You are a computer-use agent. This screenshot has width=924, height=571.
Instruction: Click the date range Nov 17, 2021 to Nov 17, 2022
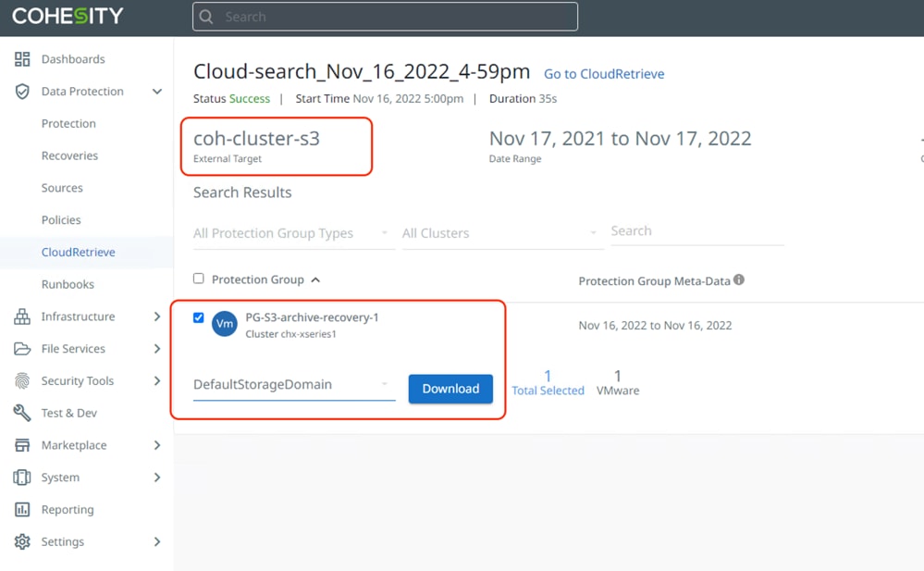(x=620, y=139)
